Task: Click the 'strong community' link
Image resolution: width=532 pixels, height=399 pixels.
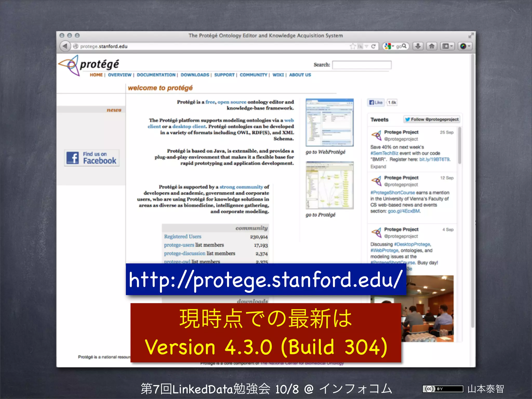Action: pos(241,187)
